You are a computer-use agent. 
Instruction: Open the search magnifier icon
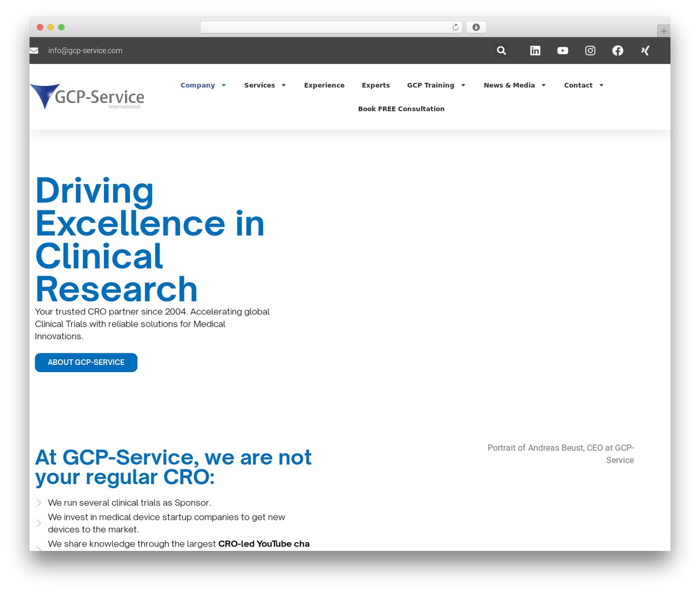(501, 50)
